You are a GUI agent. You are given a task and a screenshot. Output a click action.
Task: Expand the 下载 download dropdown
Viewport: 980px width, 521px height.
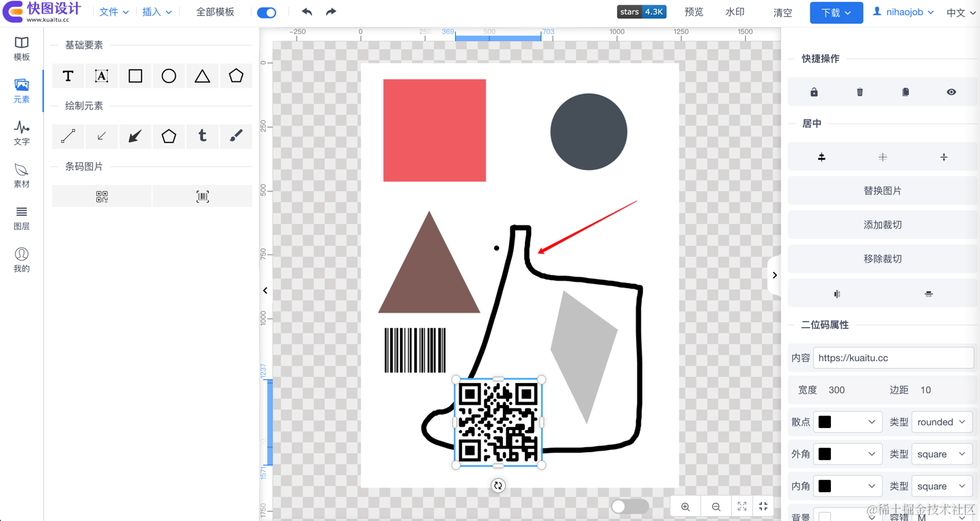836,12
